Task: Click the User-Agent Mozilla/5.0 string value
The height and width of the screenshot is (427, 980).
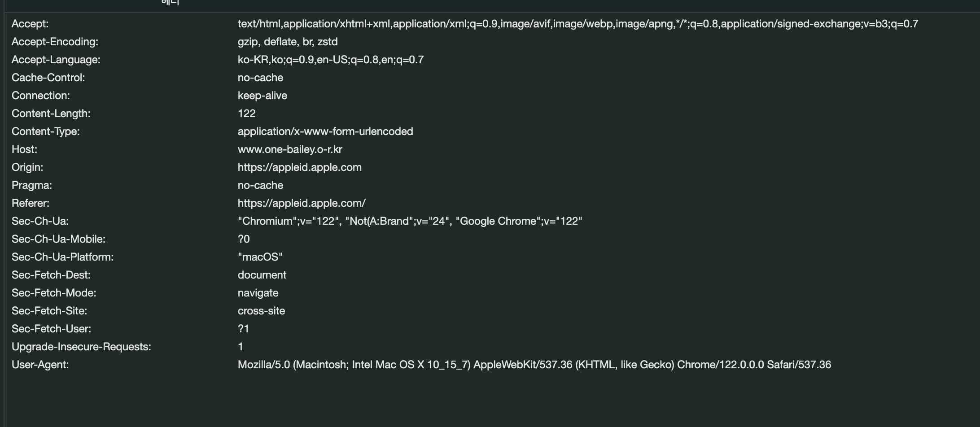Action: 534,365
